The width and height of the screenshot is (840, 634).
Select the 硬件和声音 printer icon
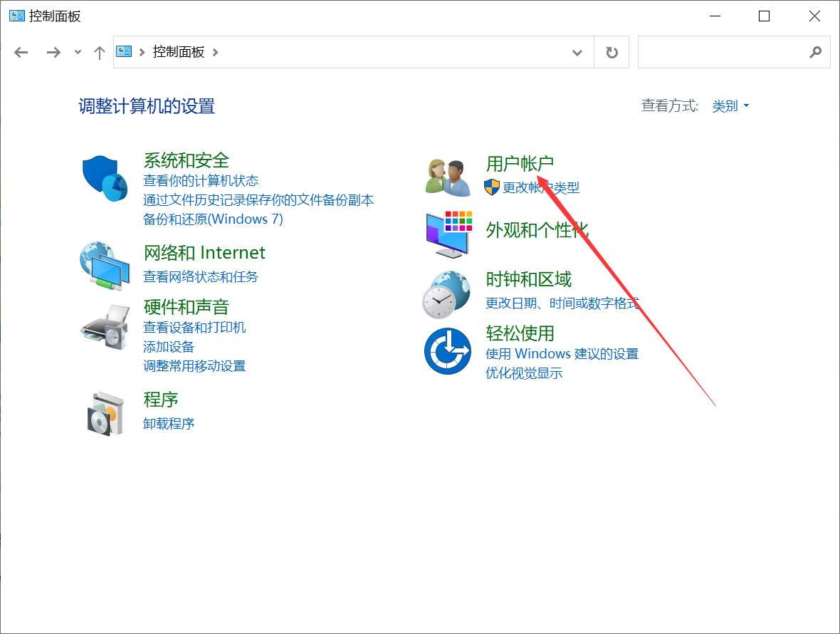tap(105, 326)
